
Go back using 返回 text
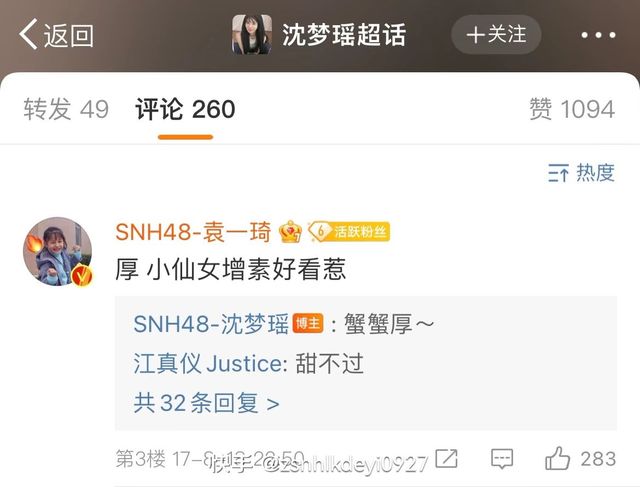point(69,36)
